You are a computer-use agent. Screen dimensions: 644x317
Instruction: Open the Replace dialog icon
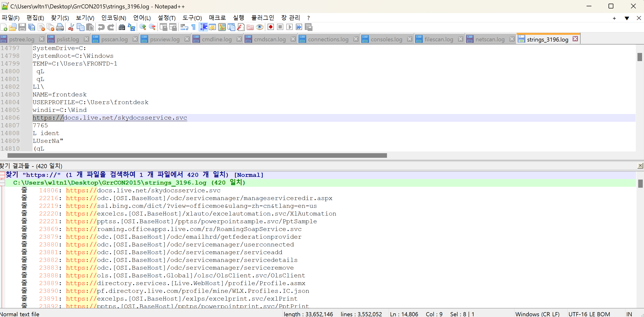point(132,27)
